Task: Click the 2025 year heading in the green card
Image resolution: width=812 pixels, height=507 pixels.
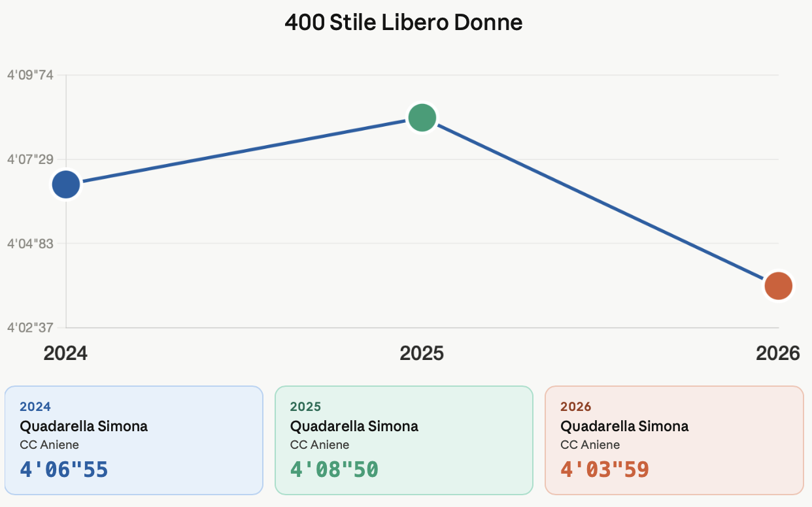Action: pyautogui.click(x=305, y=406)
